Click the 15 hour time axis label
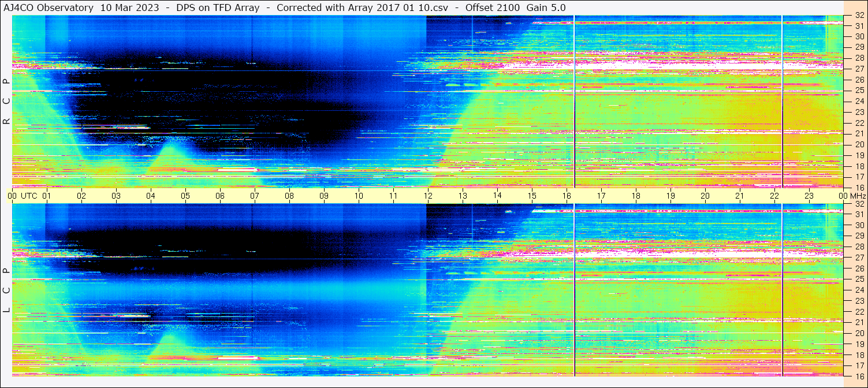 coord(532,196)
